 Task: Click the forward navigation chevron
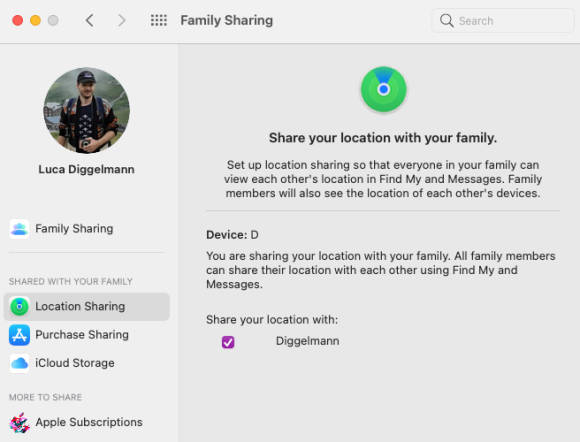pyautogui.click(x=122, y=20)
